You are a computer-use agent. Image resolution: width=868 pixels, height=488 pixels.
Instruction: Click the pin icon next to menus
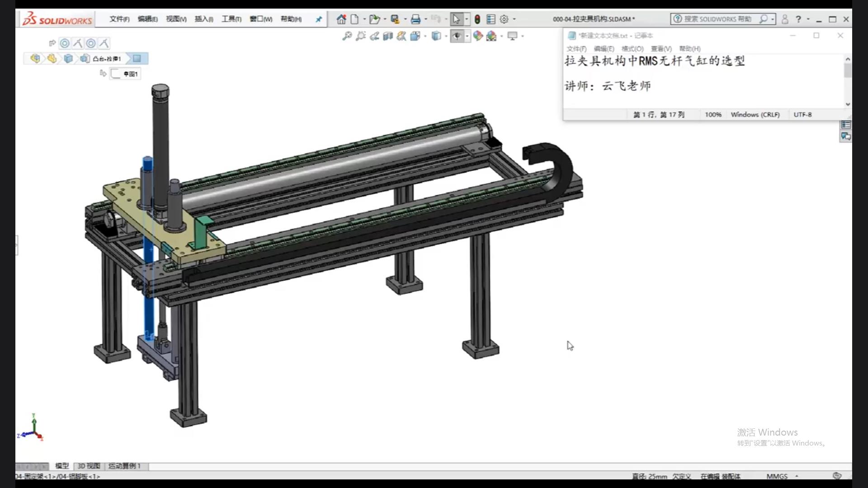319,19
